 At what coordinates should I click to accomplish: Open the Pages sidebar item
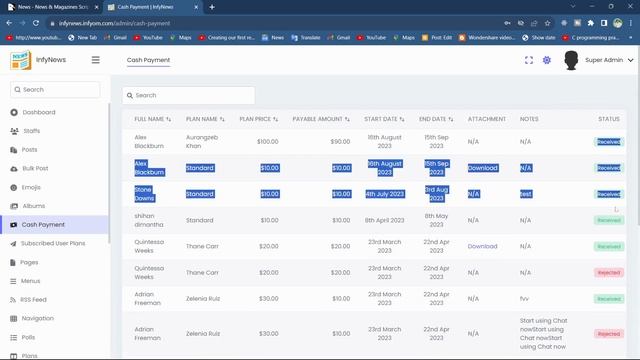coord(24,262)
